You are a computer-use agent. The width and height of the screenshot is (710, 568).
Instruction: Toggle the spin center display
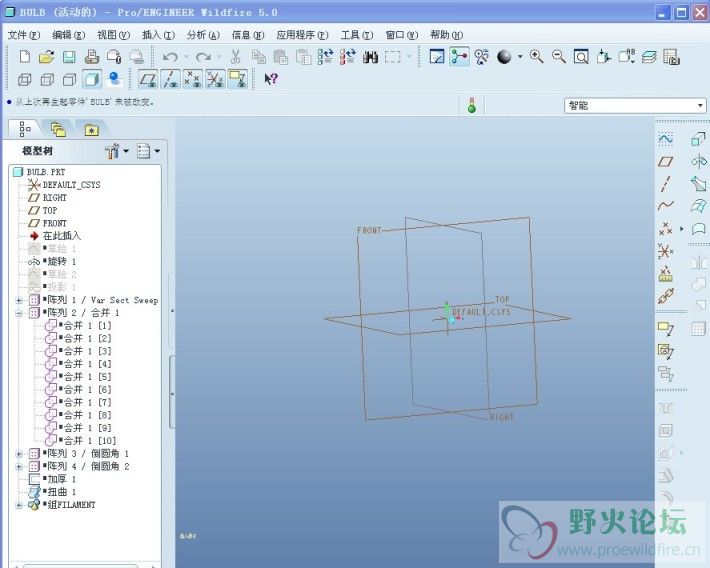click(x=459, y=57)
